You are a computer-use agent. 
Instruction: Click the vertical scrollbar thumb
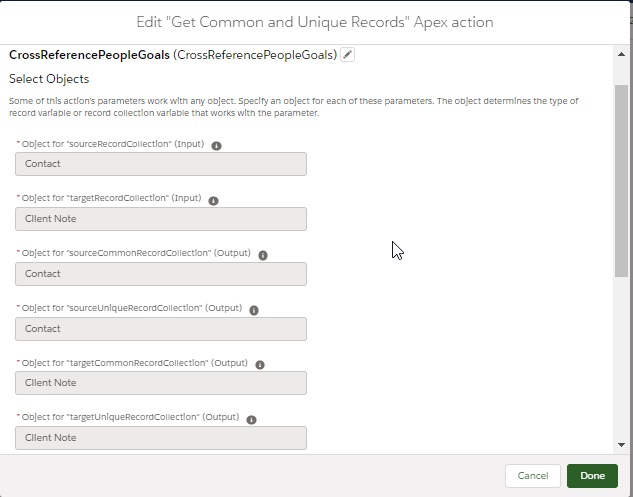click(x=621, y=180)
